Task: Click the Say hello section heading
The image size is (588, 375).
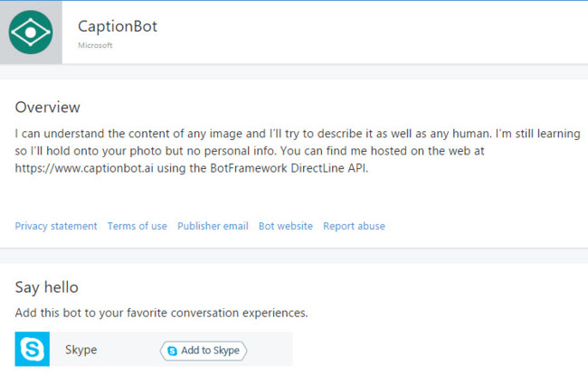Action: (x=46, y=287)
